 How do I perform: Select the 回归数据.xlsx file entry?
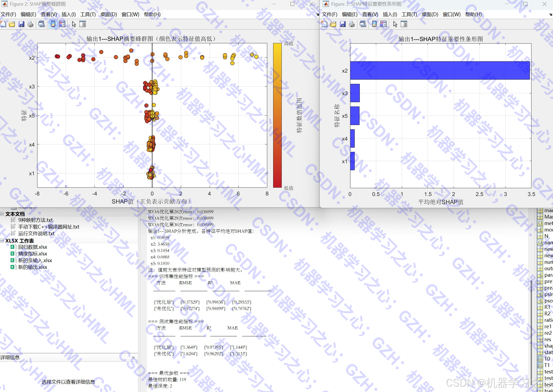point(32,247)
